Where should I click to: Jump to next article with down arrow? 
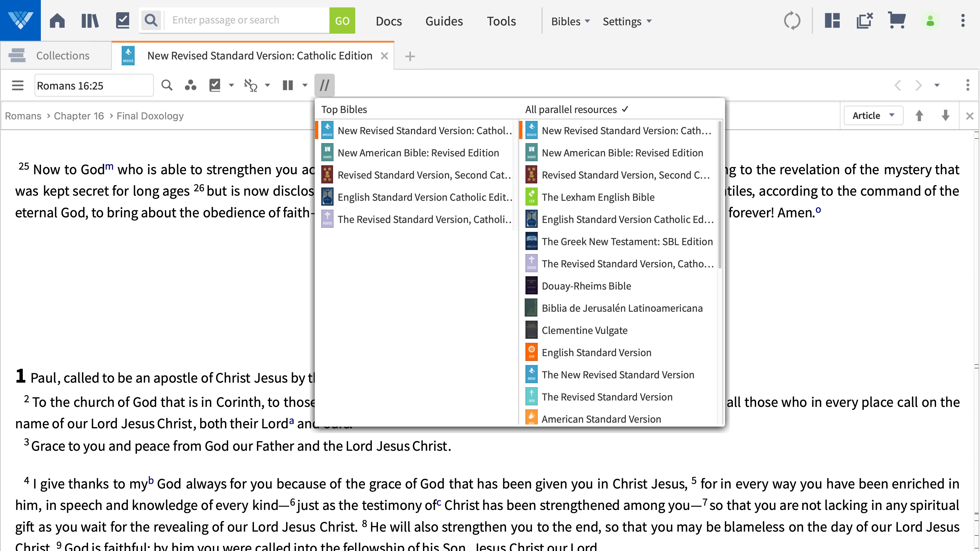click(x=945, y=116)
